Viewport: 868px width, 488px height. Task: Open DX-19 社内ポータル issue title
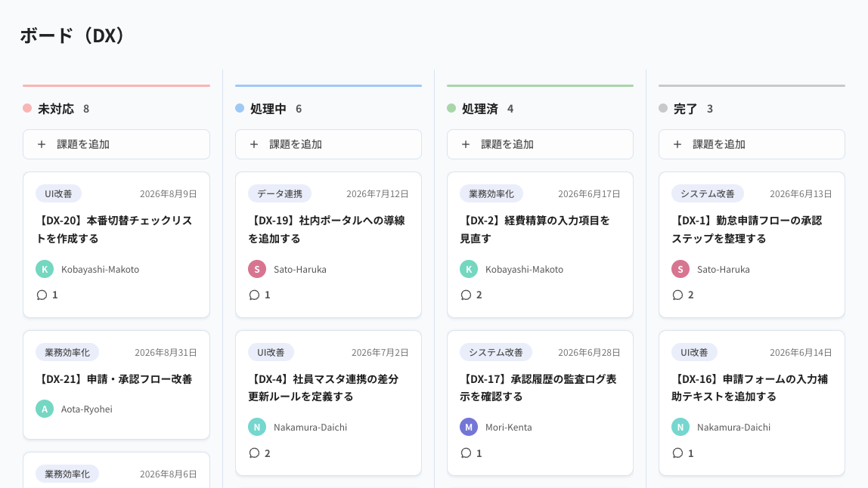point(327,229)
